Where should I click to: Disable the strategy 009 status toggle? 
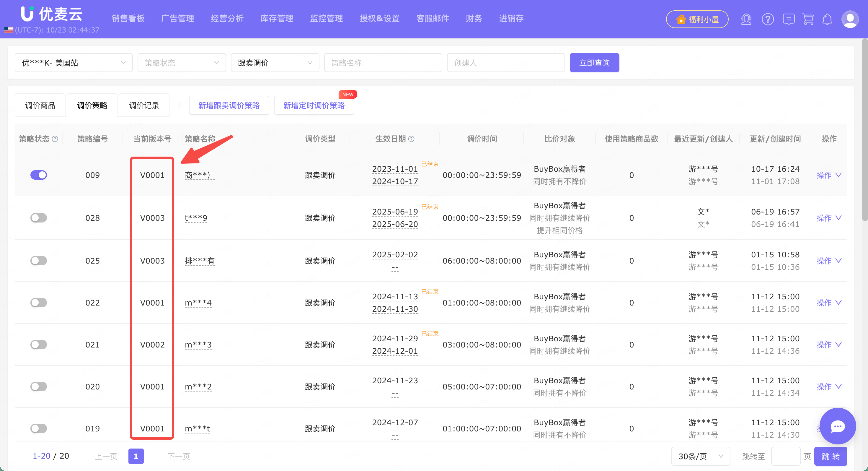pyautogui.click(x=39, y=175)
